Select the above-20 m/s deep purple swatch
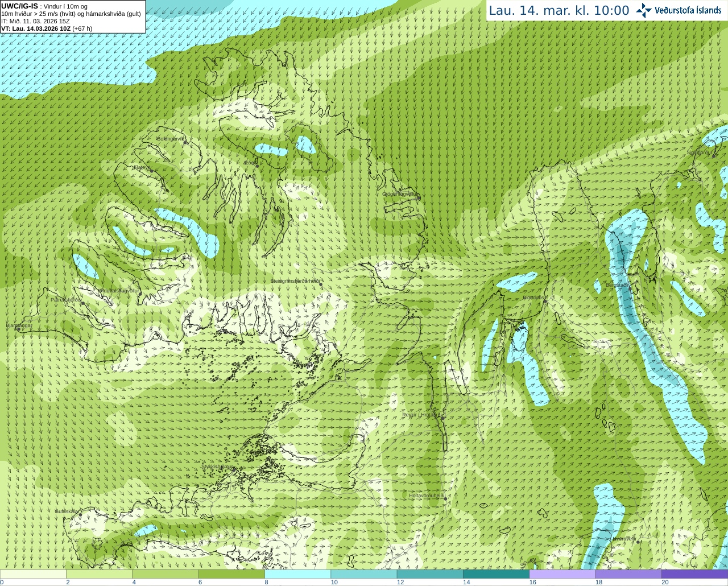 pos(694,574)
